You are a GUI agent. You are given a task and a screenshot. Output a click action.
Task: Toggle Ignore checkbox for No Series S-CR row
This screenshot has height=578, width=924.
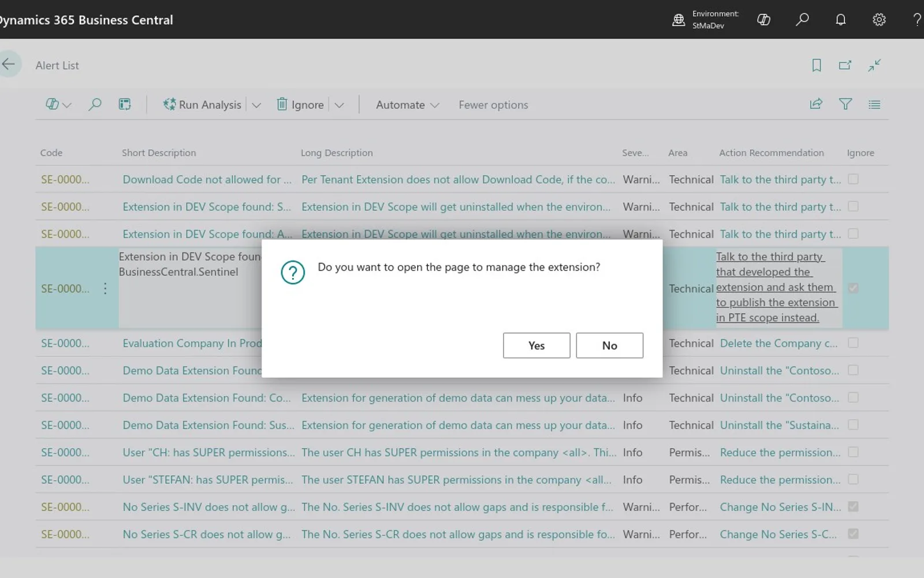[853, 533]
